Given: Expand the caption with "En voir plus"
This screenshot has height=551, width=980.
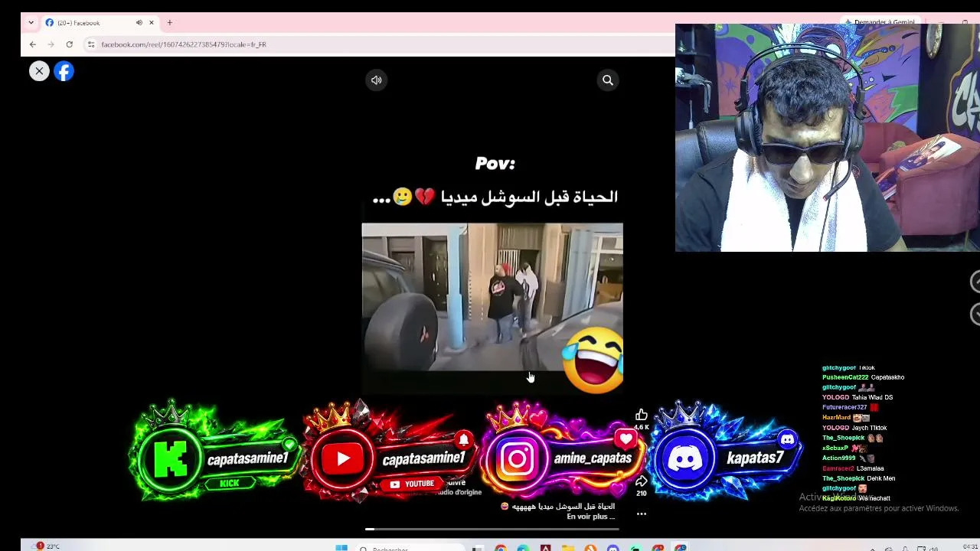Looking at the screenshot, I should pos(590,517).
